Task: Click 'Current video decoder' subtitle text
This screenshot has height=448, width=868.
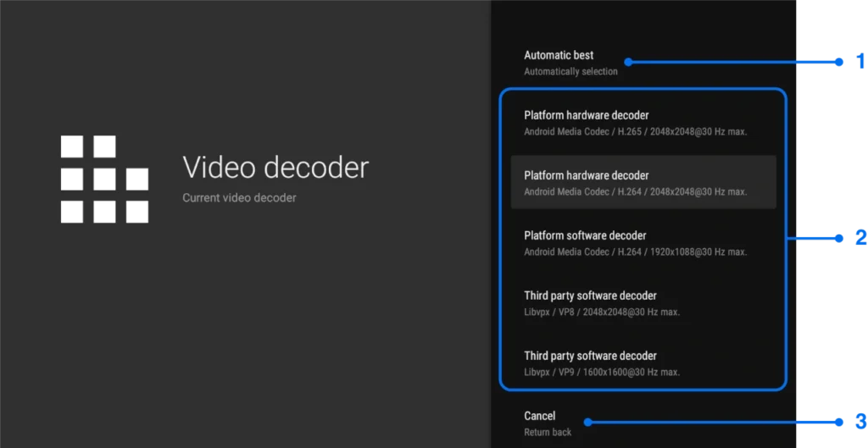Action: [x=239, y=197]
